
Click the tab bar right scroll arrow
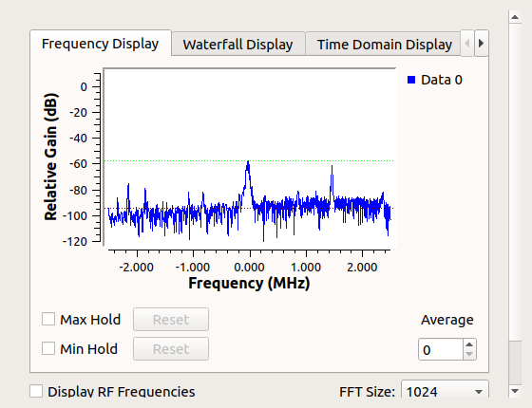coord(481,44)
